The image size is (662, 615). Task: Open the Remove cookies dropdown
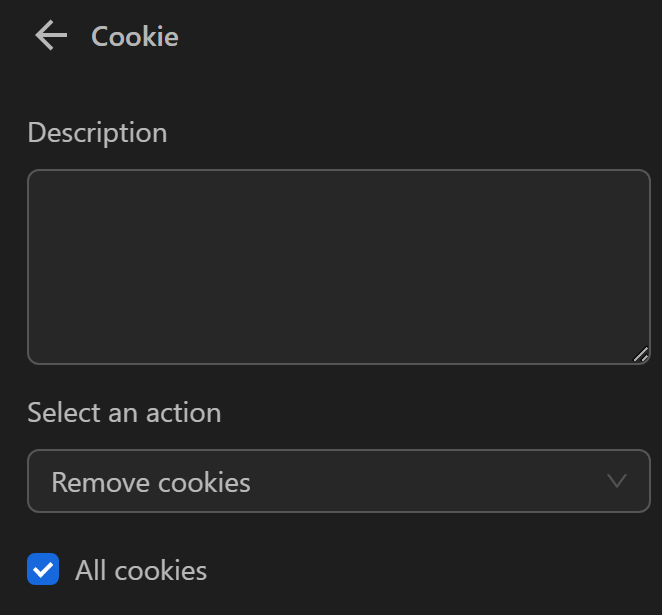(x=338, y=482)
